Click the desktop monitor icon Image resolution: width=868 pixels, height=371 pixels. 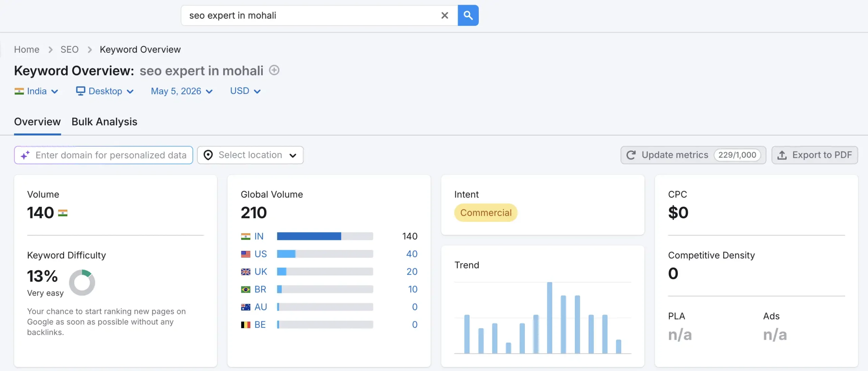click(x=80, y=91)
